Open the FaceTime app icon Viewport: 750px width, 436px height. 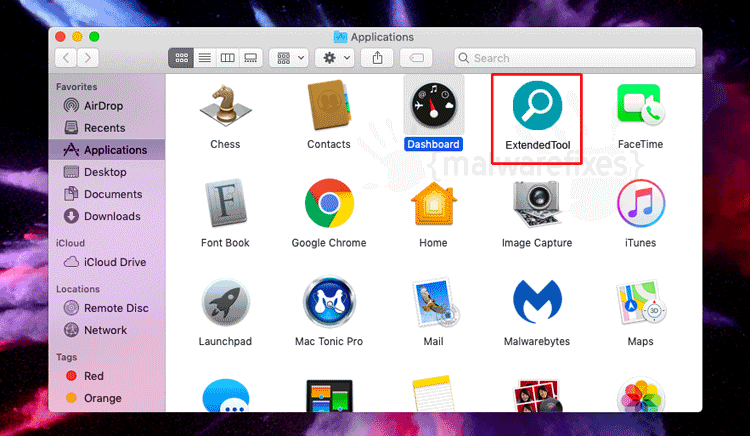640,105
